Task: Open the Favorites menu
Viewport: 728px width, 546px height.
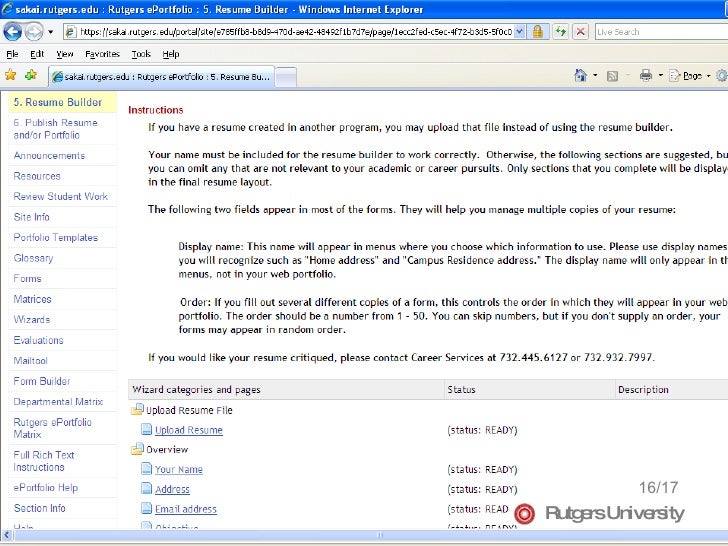Action: click(x=102, y=54)
